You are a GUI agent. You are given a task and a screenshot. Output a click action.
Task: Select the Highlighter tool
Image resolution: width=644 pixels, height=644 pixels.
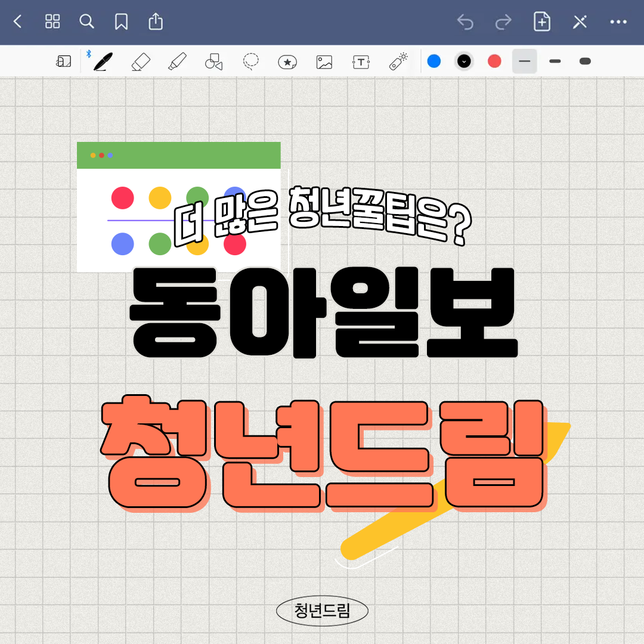(177, 61)
